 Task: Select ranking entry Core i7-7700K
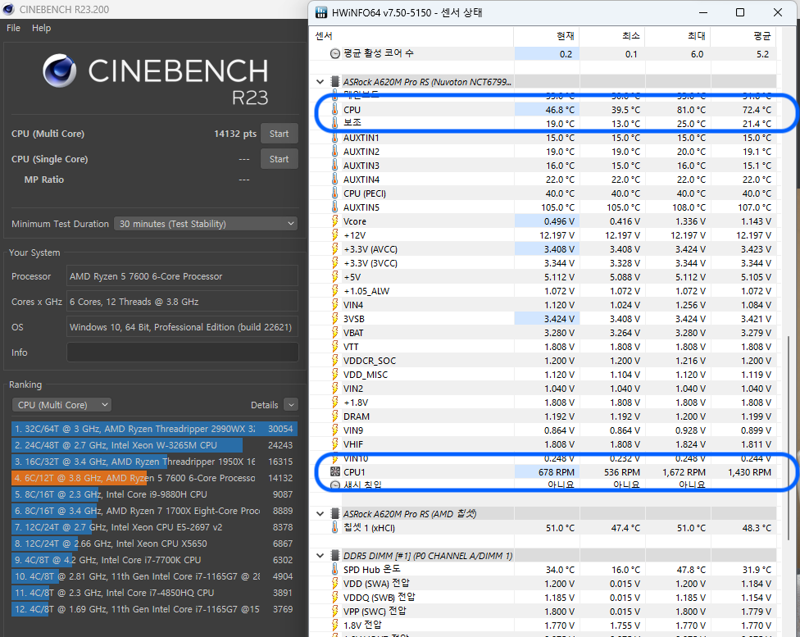point(154,559)
